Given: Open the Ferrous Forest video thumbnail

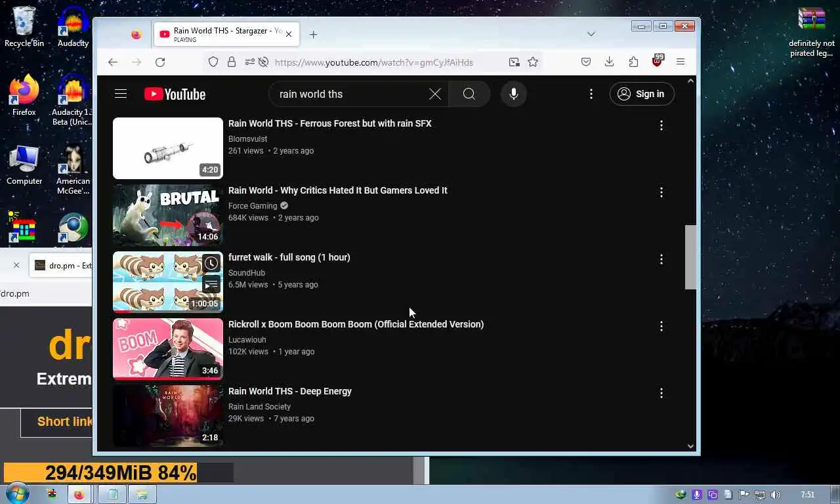Looking at the screenshot, I should pyautogui.click(x=168, y=148).
